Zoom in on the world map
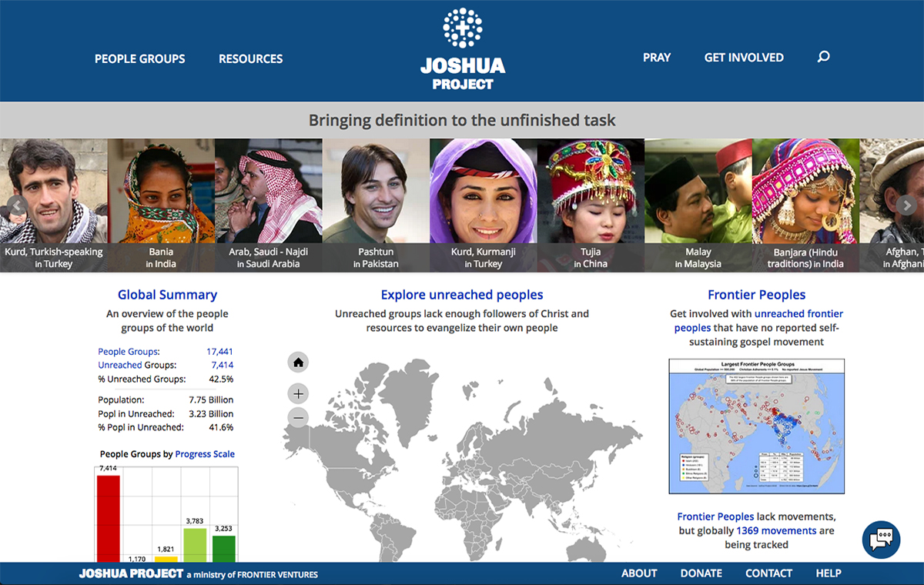The image size is (924, 585). pos(298,393)
